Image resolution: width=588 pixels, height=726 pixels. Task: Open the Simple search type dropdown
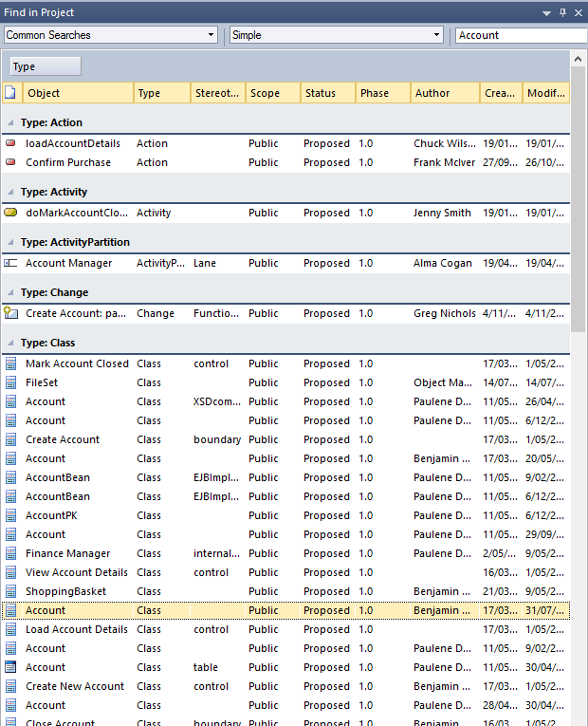pos(436,35)
